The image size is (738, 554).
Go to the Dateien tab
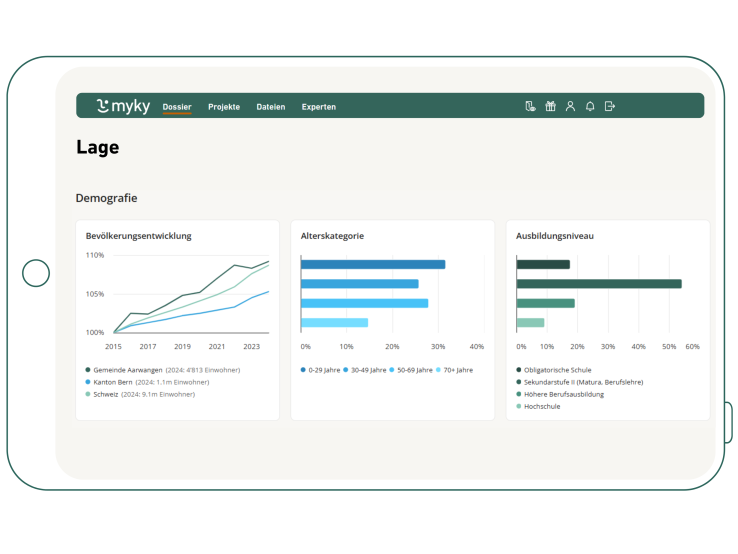(270, 107)
